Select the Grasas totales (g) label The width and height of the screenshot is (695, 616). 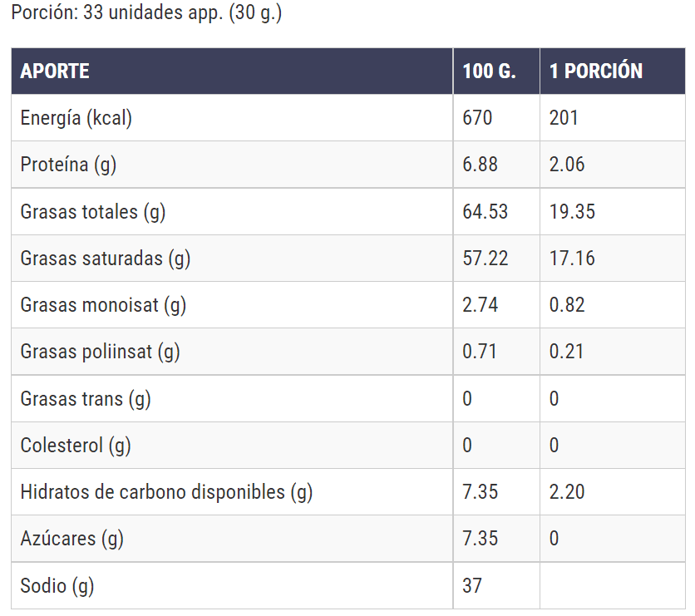pos(93,212)
